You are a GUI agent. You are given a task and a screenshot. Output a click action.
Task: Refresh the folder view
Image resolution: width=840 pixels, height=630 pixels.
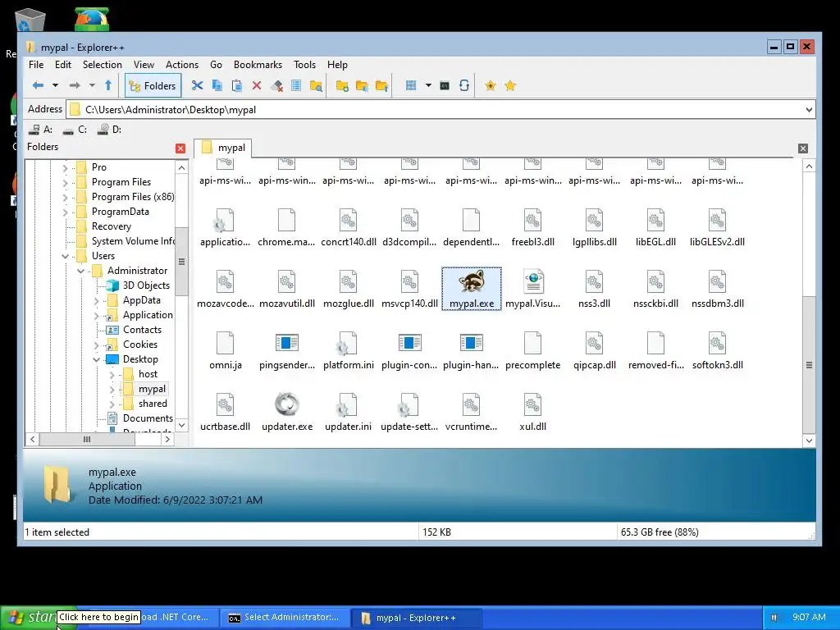[464, 85]
